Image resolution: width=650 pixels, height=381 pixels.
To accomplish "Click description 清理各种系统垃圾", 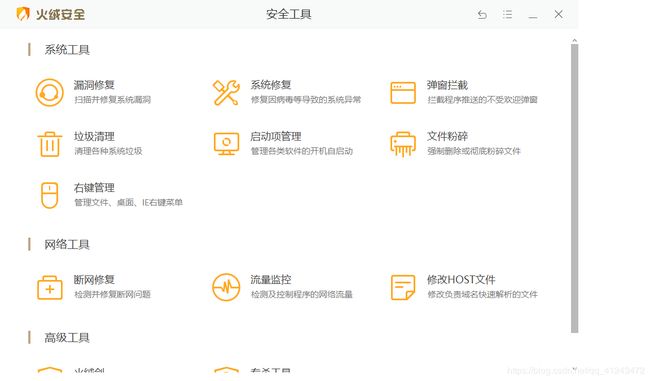I will 108,151.
